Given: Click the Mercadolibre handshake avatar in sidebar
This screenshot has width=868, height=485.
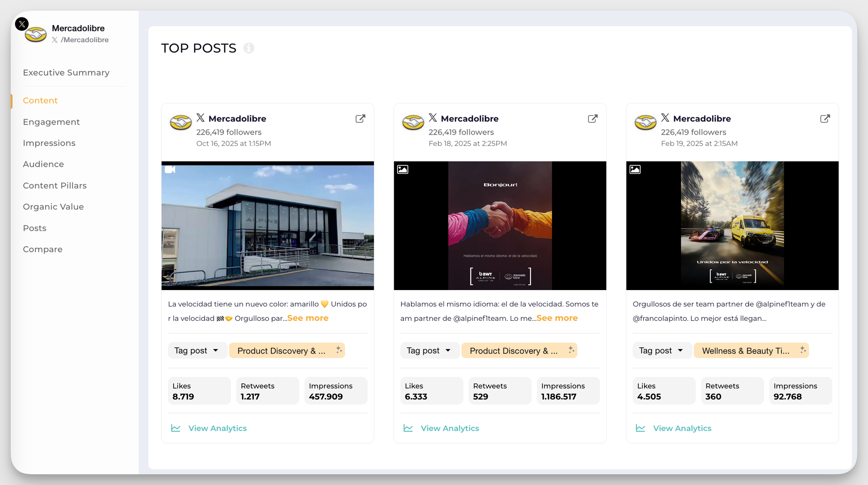Looking at the screenshot, I should 36,34.
